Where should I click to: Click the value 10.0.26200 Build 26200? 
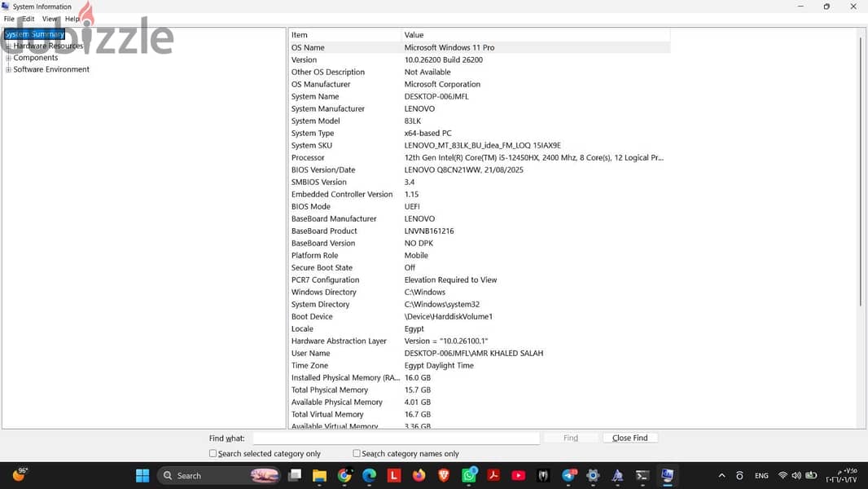click(x=444, y=59)
